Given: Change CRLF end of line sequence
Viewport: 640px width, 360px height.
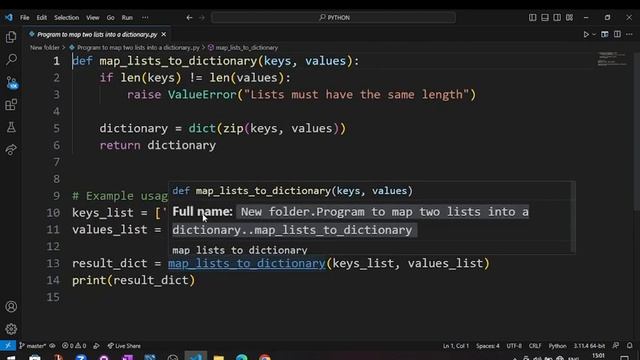Looking at the screenshot, I should 535,346.
